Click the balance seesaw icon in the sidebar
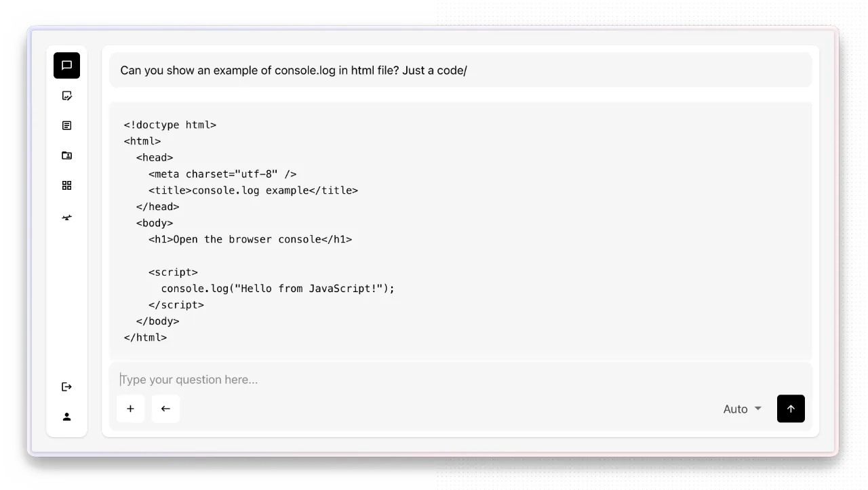868x490 pixels. coord(66,218)
